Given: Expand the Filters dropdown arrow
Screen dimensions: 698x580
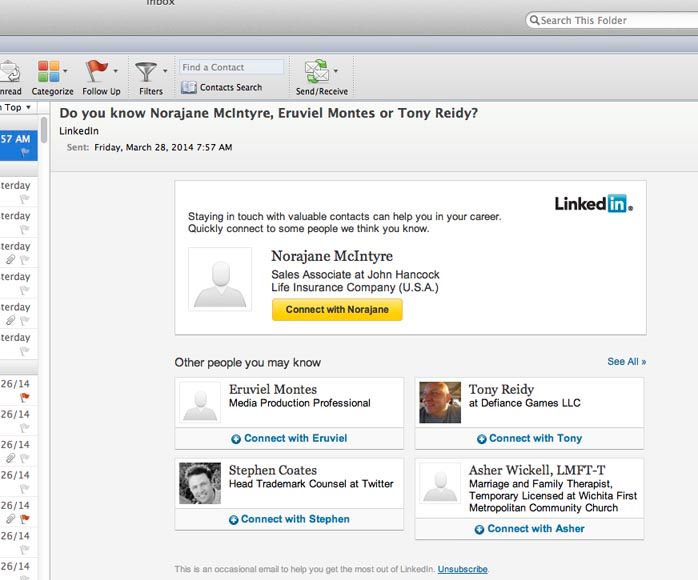Looking at the screenshot, I should (x=166, y=72).
